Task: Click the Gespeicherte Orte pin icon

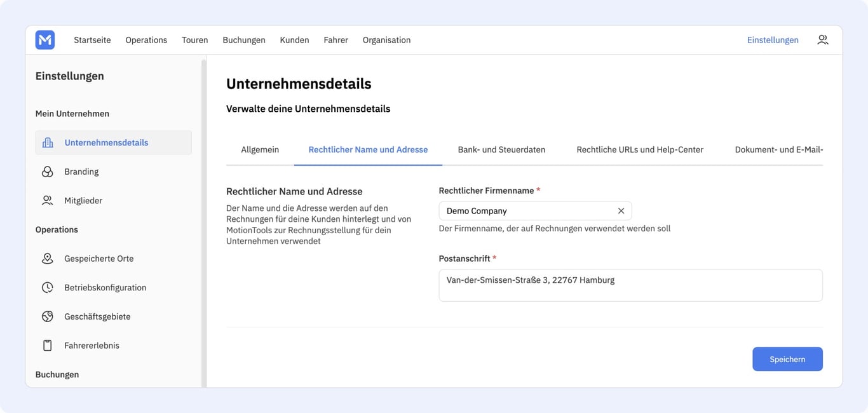Action: (x=48, y=259)
